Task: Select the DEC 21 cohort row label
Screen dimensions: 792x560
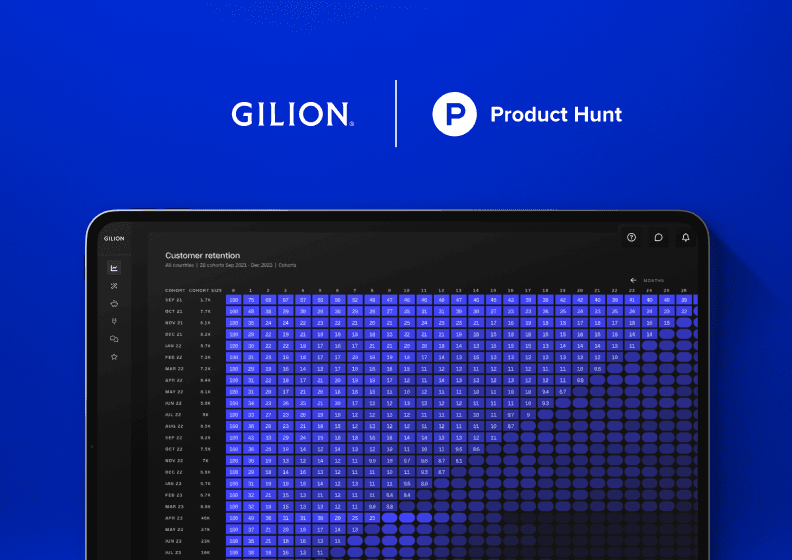Action: point(173,334)
